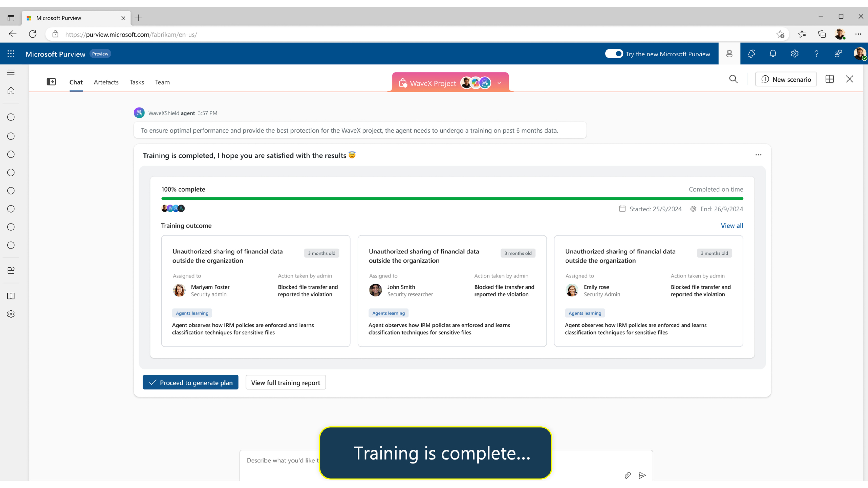Open the tab actions menu icon
The height and width of the screenshot is (488, 868).
pos(11,18)
